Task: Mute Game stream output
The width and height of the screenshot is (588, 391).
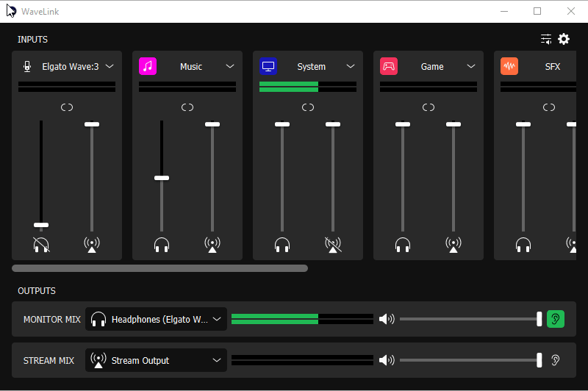Action: click(453, 245)
